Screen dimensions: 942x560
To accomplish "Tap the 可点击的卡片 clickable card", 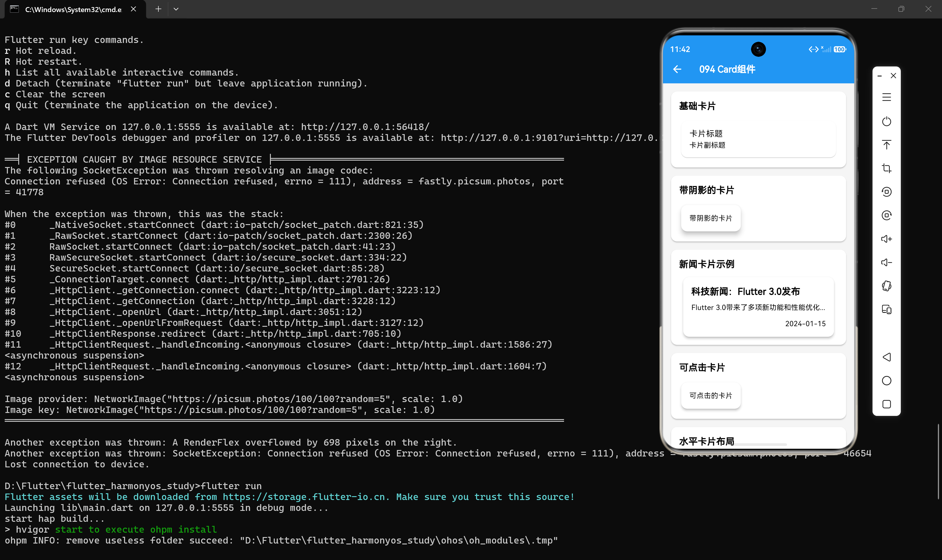I will coord(710,396).
